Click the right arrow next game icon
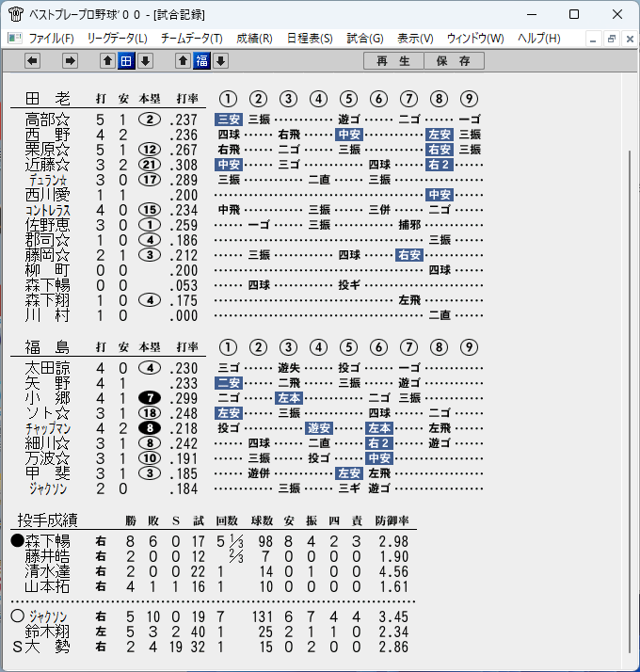Viewport: 640px width, 672px height. (x=70, y=61)
